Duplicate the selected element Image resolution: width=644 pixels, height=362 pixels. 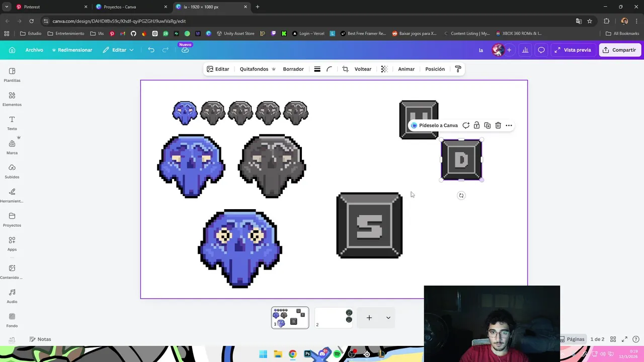(487, 125)
